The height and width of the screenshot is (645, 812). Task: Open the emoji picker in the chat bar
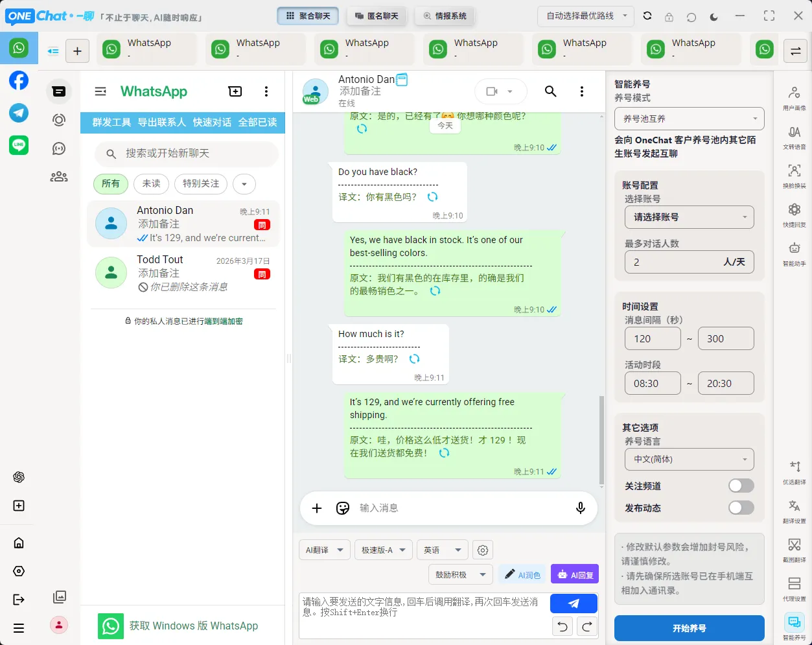[342, 508]
